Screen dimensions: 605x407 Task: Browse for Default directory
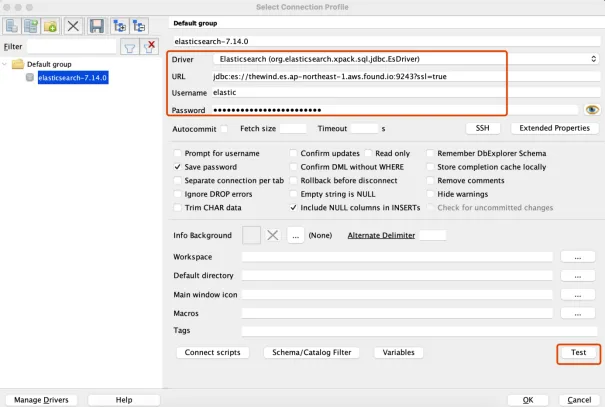(578, 276)
